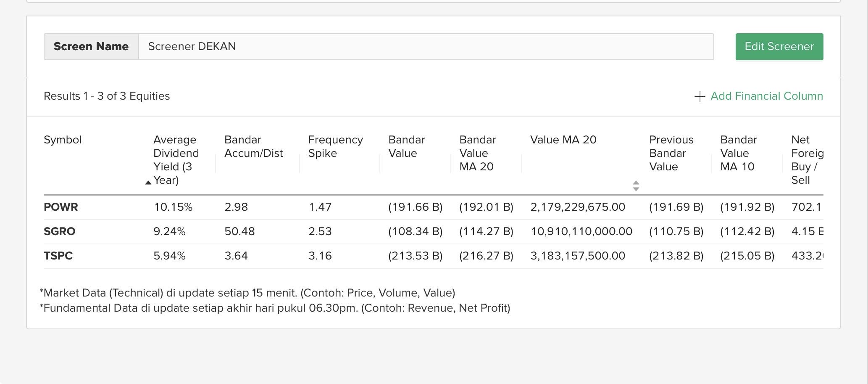Click into the Screen Name input field

pyautogui.click(x=426, y=47)
